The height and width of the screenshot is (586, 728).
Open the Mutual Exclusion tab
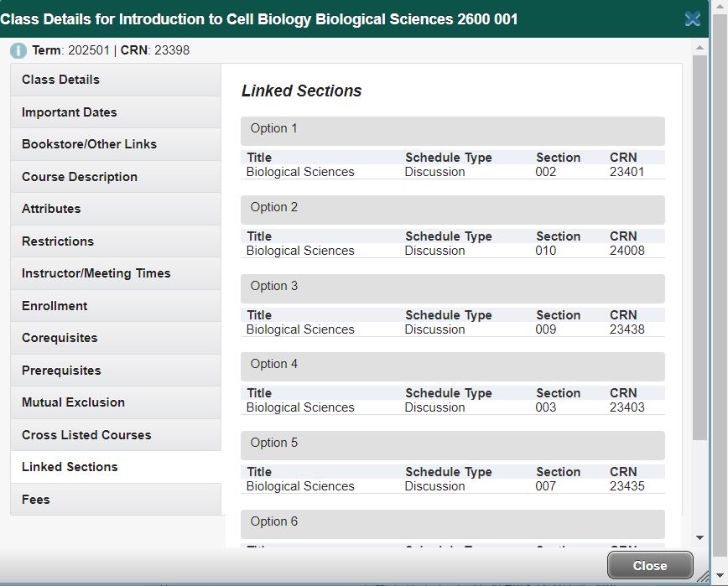(116, 402)
